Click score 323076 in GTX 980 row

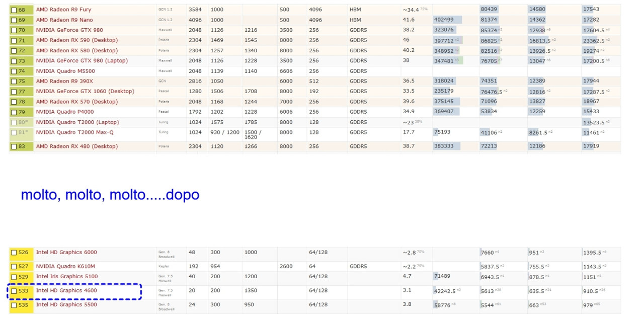coord(444,30)
